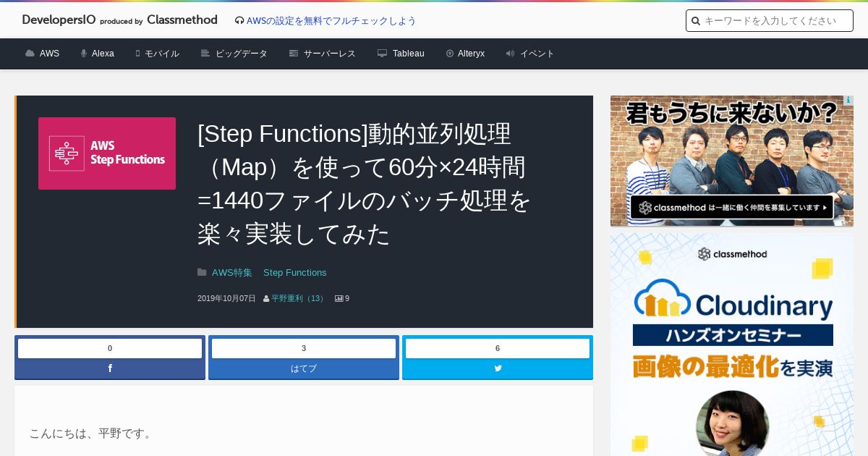Screen dimensions: 868x456
Task: Open the Alexa menu item
Action: pos(103,54)
